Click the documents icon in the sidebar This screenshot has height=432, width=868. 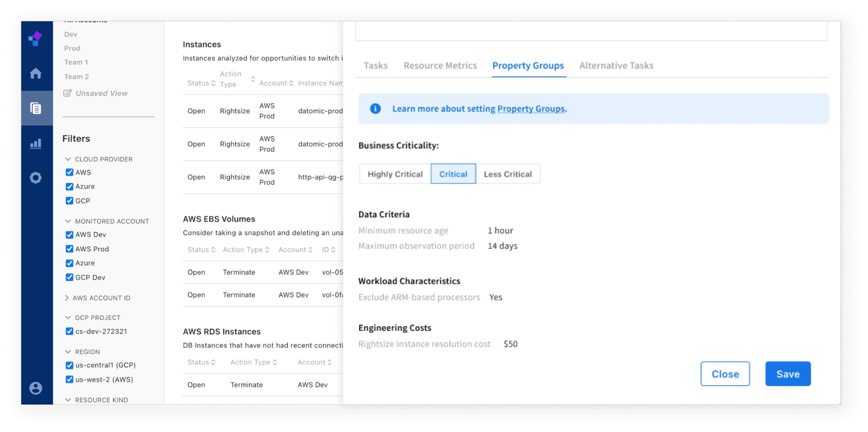[36, 108]
